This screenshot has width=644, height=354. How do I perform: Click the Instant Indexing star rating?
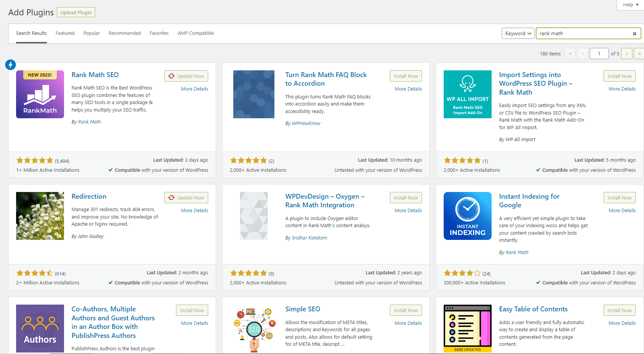[x=462, y=273]
